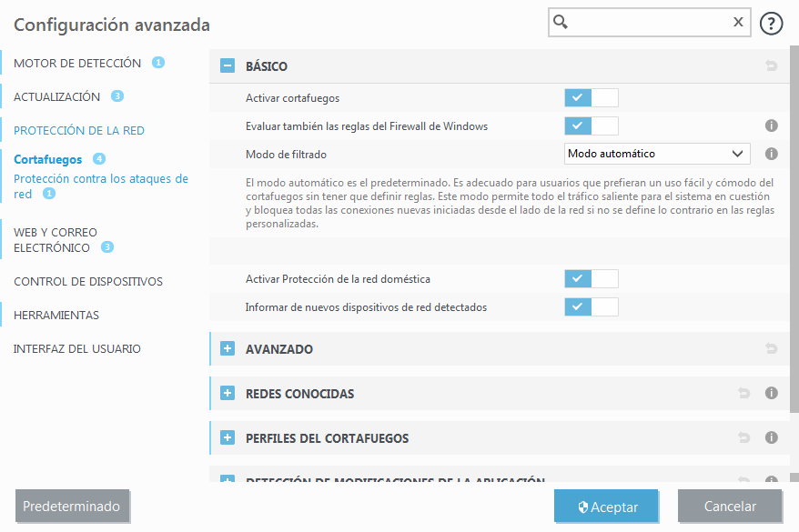This screenshot has width=799, height=532.
Task: Focus the search input field
Action: tap(650, 22)
